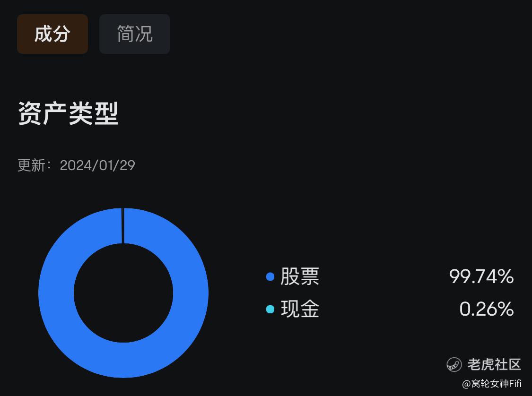This screenshot has width=532, height=396.
Task: Click the cyan dot beside 现金
Action: coord(270,309)
